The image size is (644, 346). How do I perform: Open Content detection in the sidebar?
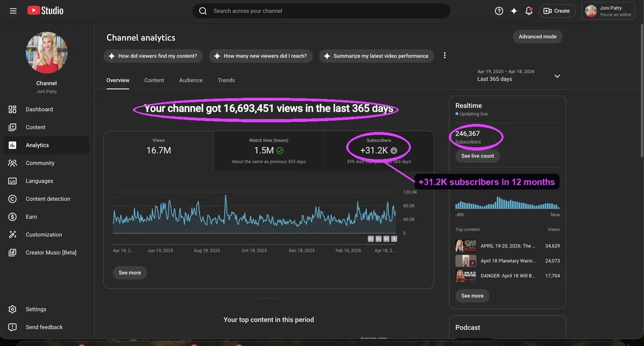pos(47,199)
